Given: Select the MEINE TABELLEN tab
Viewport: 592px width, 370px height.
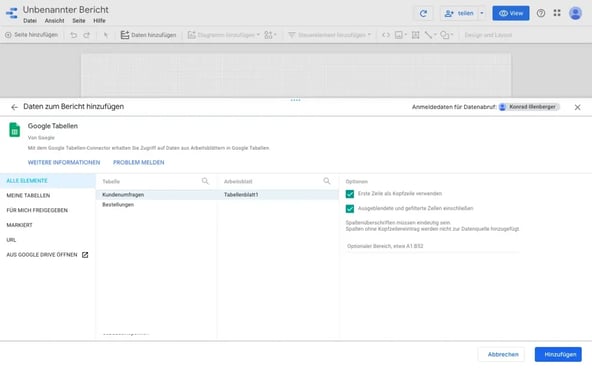Looking at the screenshot, I should coord(48,196).
